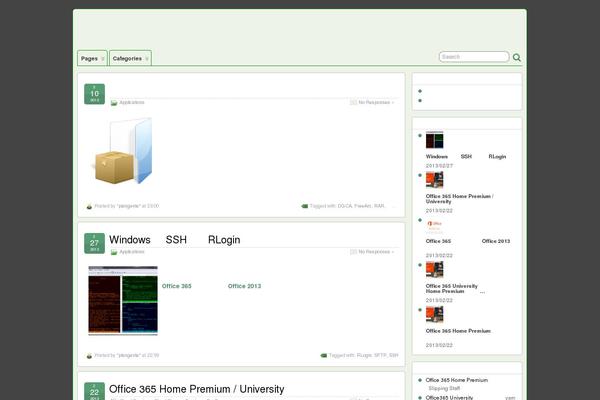Open the sidebar Office logo thumbnail
The image size is (600, 400).
(434, 225)
